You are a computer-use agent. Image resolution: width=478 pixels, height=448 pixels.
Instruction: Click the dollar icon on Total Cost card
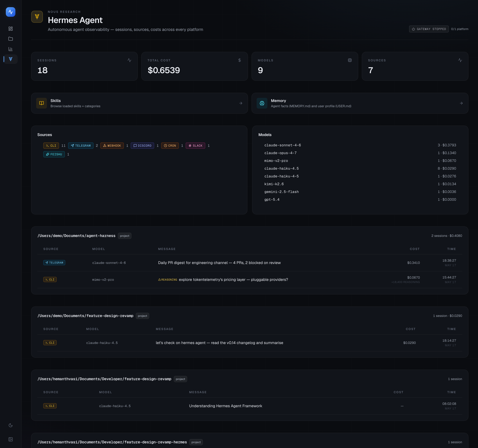click(239, 60)
